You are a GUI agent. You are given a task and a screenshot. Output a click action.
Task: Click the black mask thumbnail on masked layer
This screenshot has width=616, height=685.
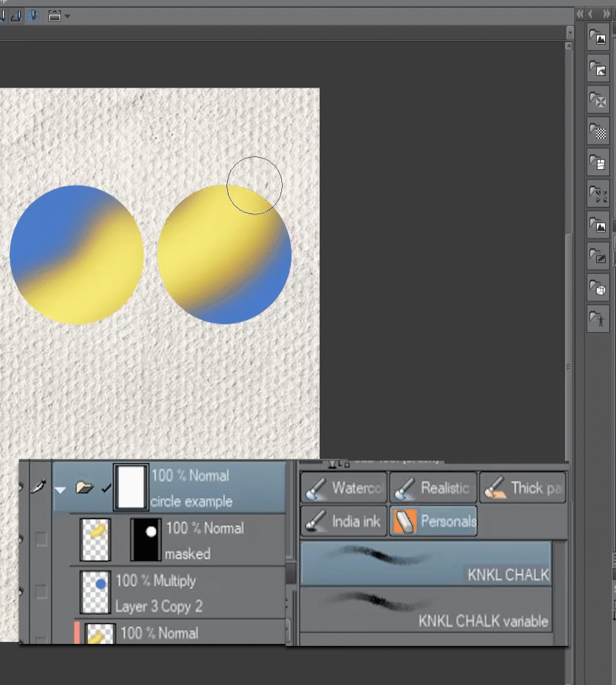point(145,540)
